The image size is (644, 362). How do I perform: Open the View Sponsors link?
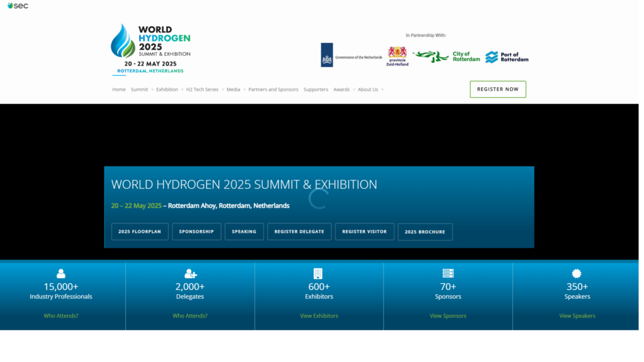click(x=448, y=315)
